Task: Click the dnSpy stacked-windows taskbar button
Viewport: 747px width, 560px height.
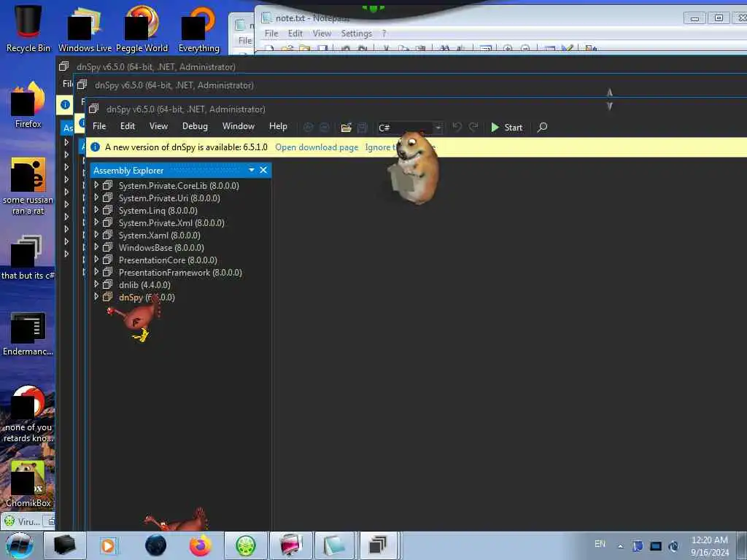Action: point(379,545)
